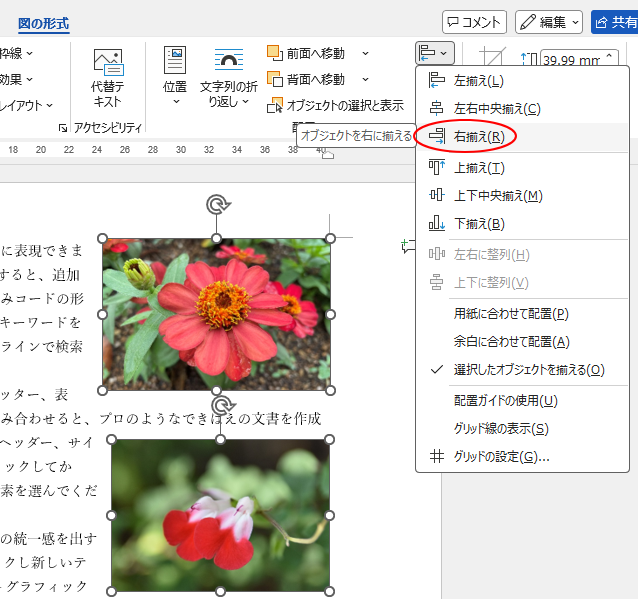
Task: Choose 上揃え(T) align top
Action: pyautogui.click(x=522, y=168)
